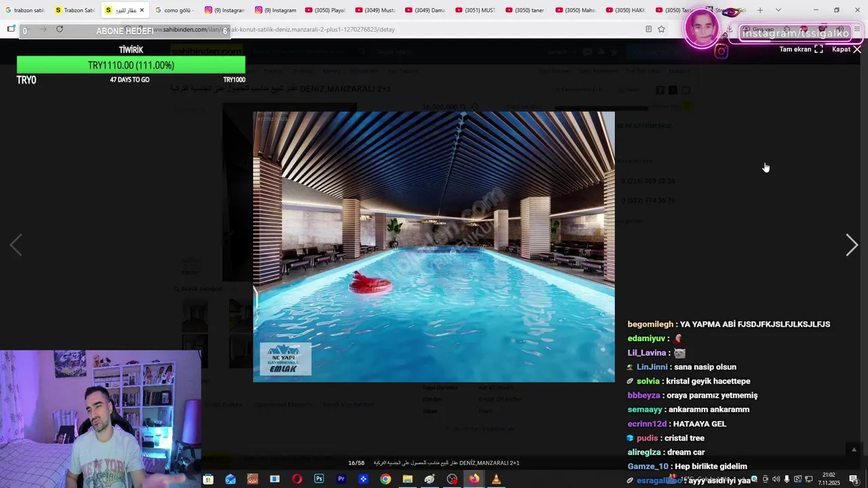Screen dimensions: 868x488
Task: Bookmark this page with star icon
Action: pyautogui.click(x=661, y=29)
